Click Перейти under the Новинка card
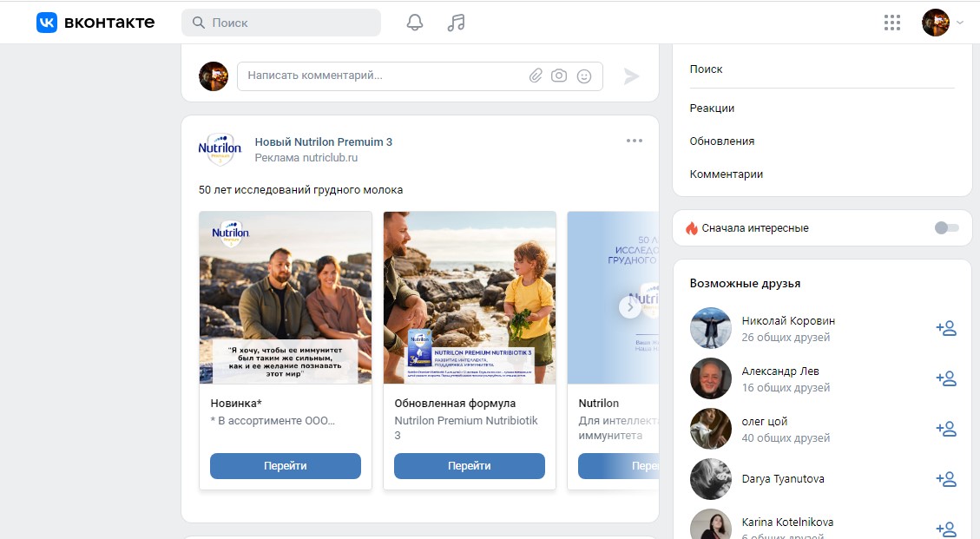The image size is (980, 539). 285,466
